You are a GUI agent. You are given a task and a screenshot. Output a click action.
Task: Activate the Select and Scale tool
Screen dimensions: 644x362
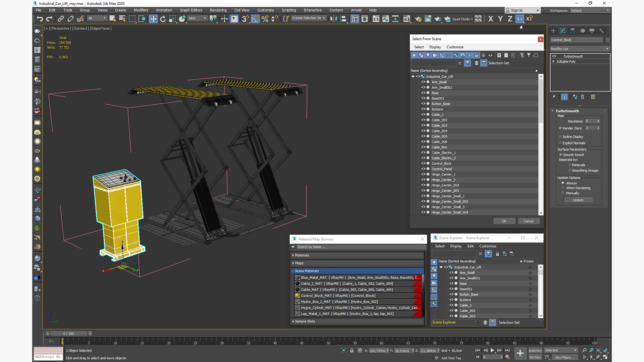coord(172,19)
